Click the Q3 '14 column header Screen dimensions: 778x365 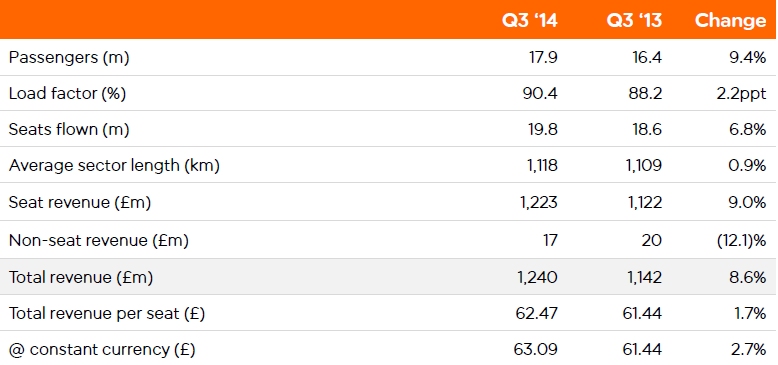click(529, 20)
